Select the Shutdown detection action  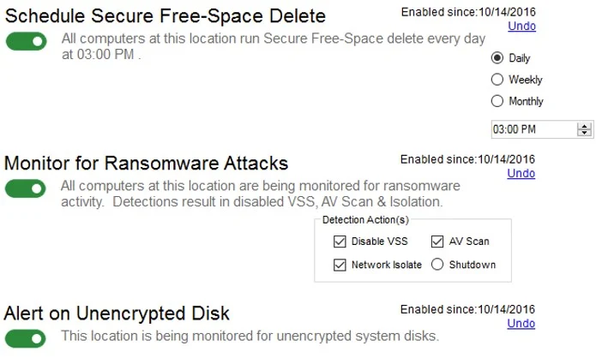tap(437, 265)
